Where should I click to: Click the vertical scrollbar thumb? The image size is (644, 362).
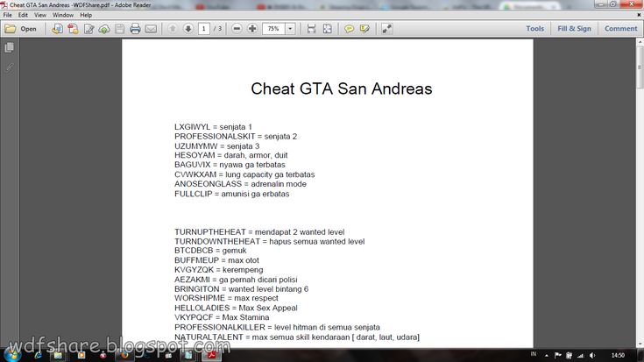point(640,67)
